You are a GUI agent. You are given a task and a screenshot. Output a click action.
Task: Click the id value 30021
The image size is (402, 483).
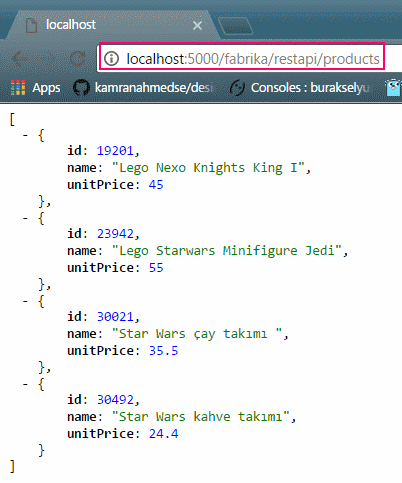click(115, 317)
